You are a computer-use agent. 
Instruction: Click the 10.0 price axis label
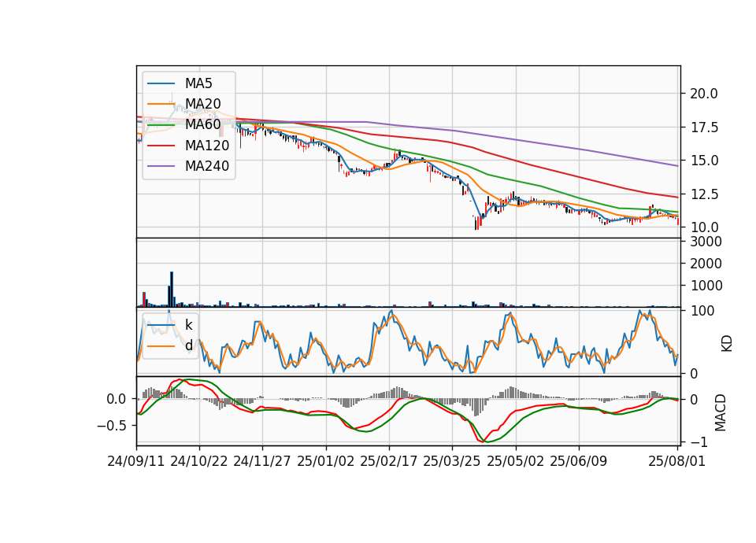pos(704,228)
